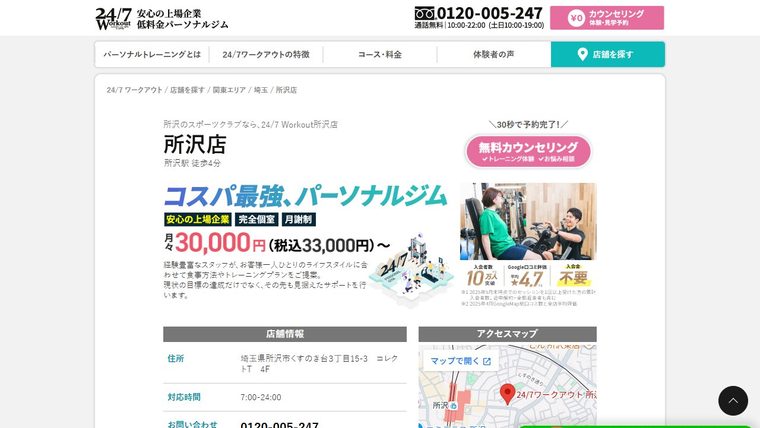Open パーソナルトレーニングとは menu item
This screenshot has width=760, height=428.
coord(152,54)
